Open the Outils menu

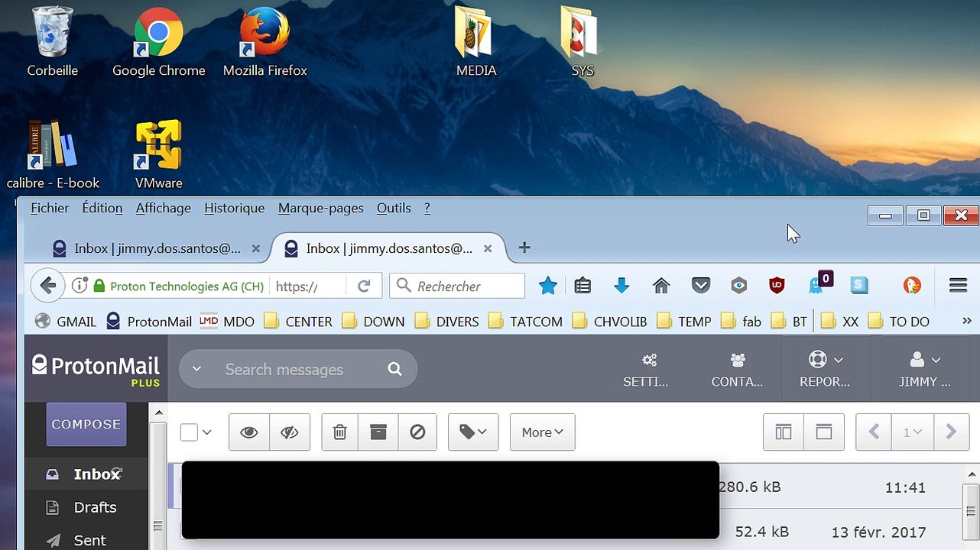tap(394, 208)
